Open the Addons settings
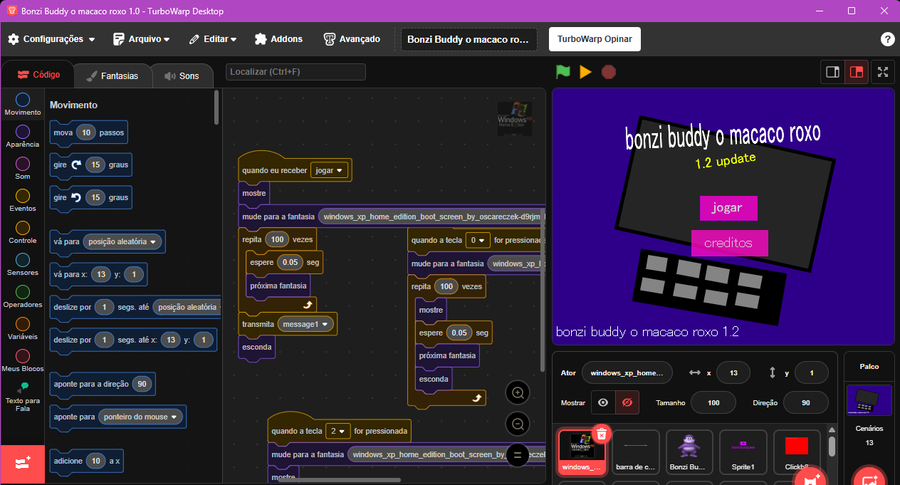900x485 pixels. (x=278, y=39)
